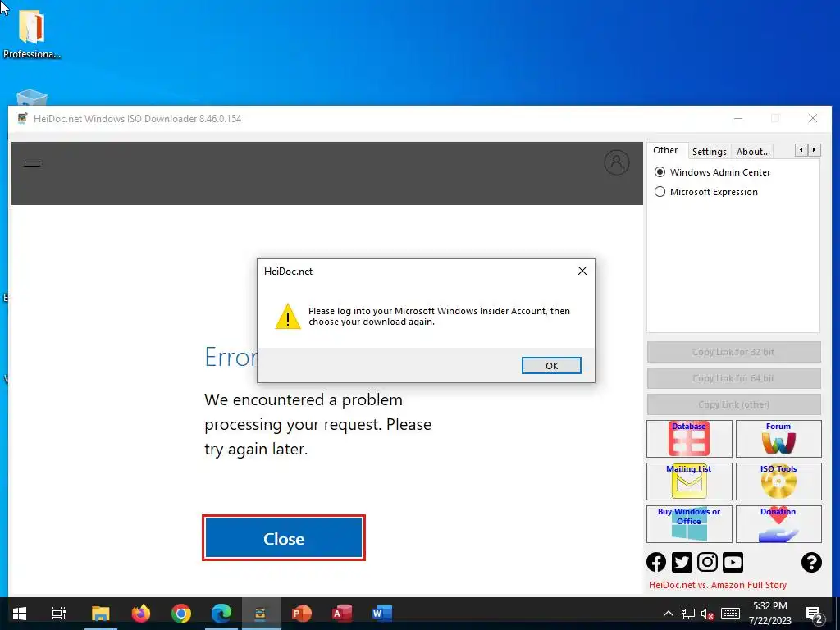Click OK in the HeiDoc.net dialog

[551, 365]
